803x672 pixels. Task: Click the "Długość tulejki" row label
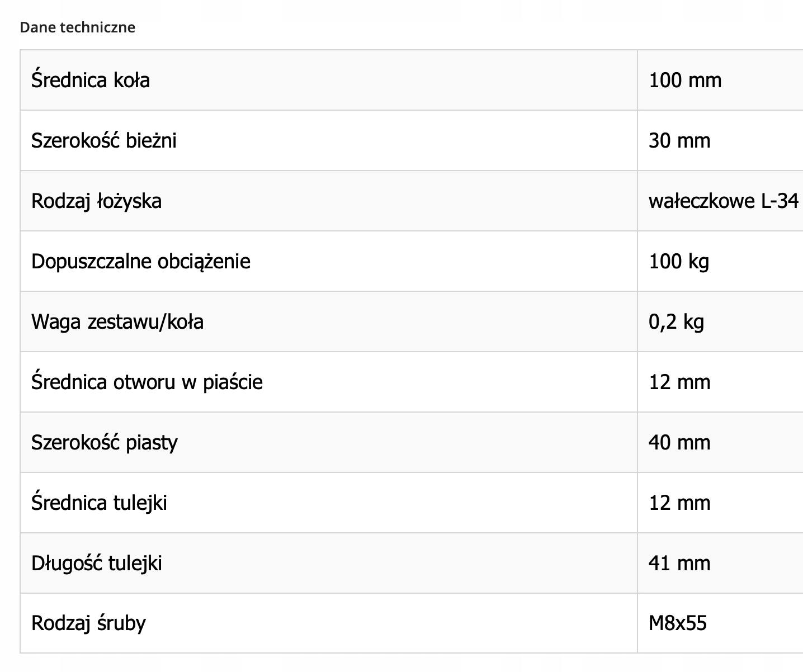point(97,563)
